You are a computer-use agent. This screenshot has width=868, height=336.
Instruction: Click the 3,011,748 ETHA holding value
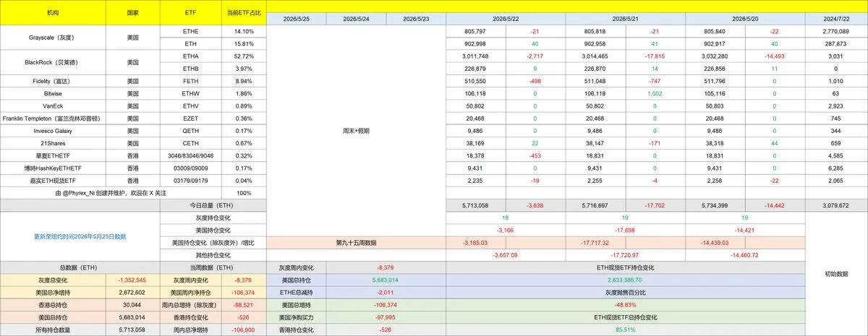point(475,56)
